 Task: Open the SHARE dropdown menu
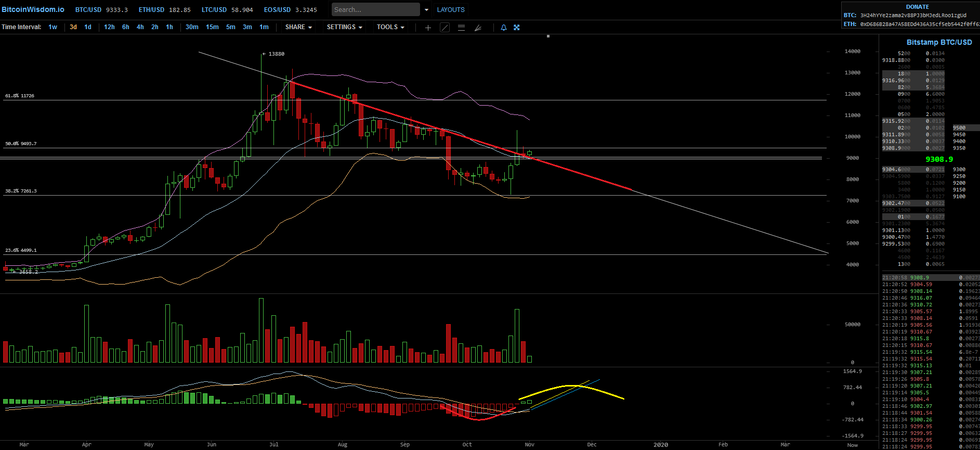(x=298, y=27)
